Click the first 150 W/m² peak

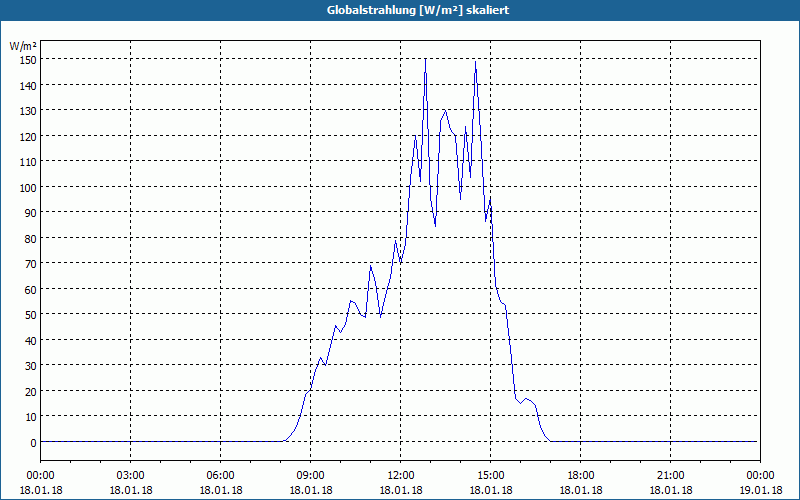pyautogui.click(x=426, y=60)
